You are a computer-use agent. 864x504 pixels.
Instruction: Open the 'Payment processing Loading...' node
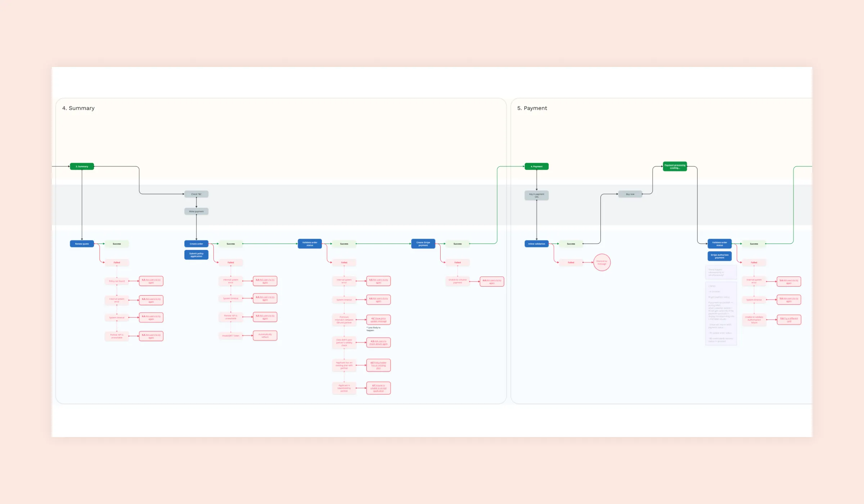675,166
